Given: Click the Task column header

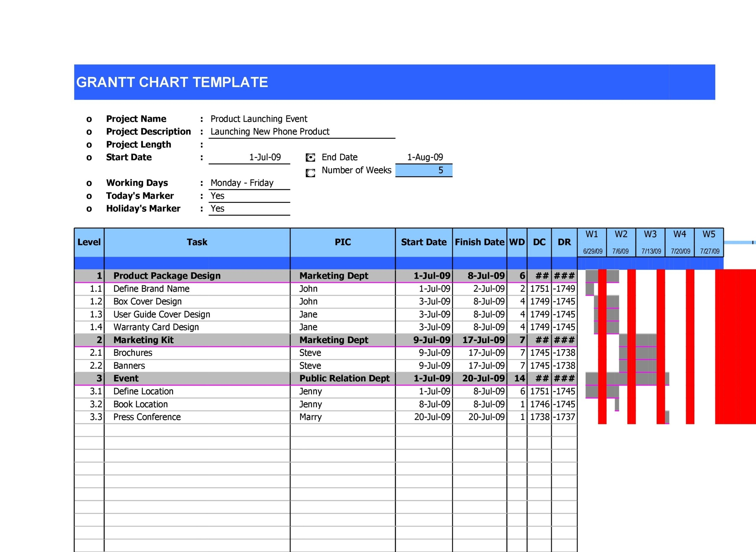Looking at the screenshot, I should click(197, 242).
